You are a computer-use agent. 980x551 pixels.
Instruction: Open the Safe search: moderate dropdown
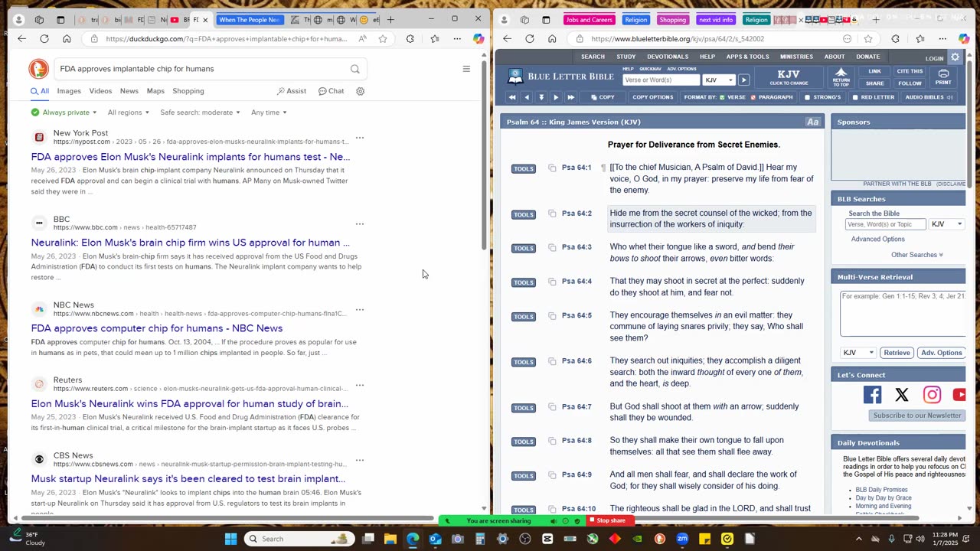coord(200,112)
